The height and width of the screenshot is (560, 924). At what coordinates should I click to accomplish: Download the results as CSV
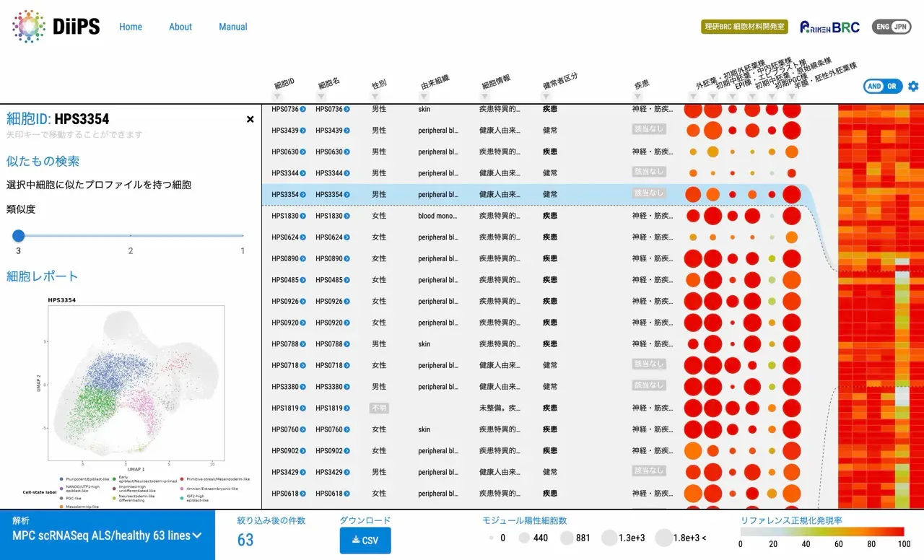[365, 541]
